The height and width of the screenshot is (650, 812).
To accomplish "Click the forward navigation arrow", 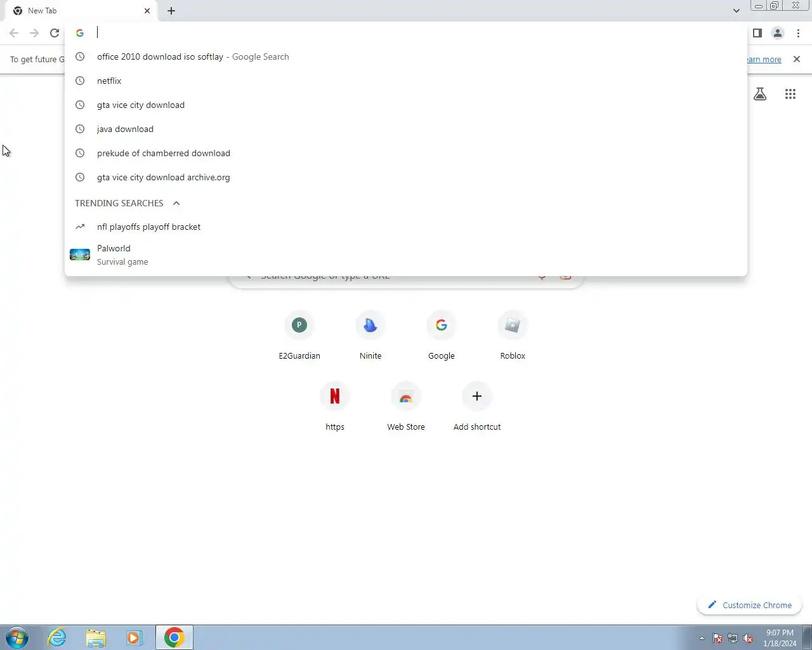I will tap(34, 33).
